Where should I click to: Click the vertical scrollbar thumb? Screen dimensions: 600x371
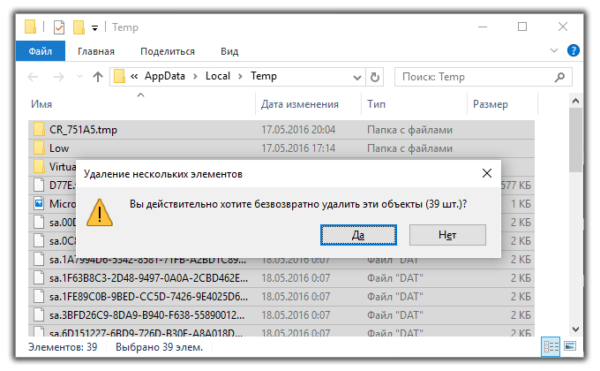click(575, 140)
